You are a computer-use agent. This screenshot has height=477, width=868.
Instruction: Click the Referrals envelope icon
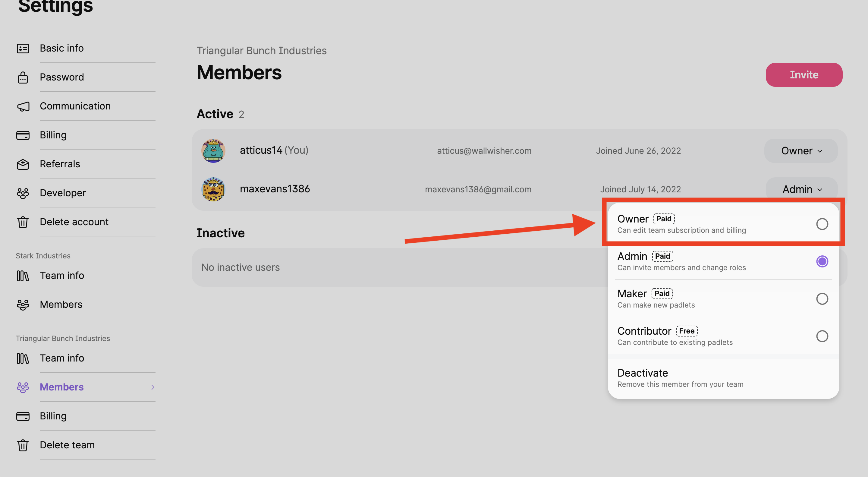[x=23, y=165]
